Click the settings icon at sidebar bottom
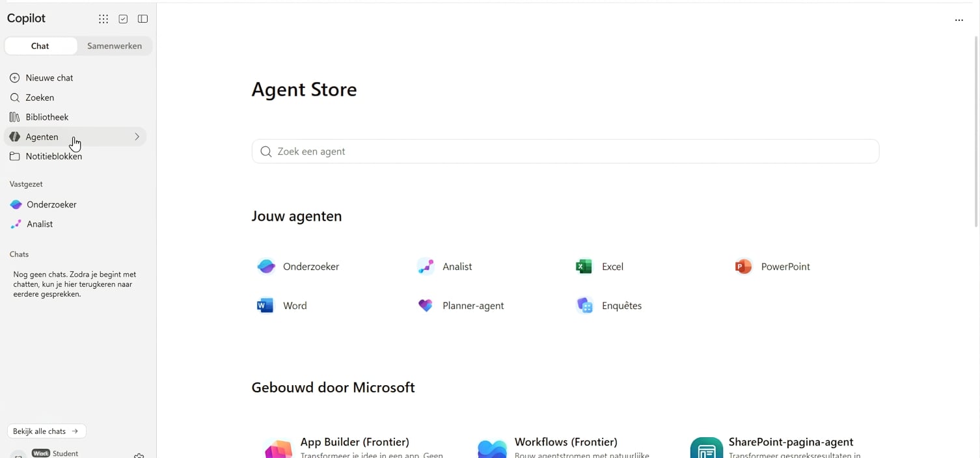This screenshot has height=458, width=980. pos(139,455)
